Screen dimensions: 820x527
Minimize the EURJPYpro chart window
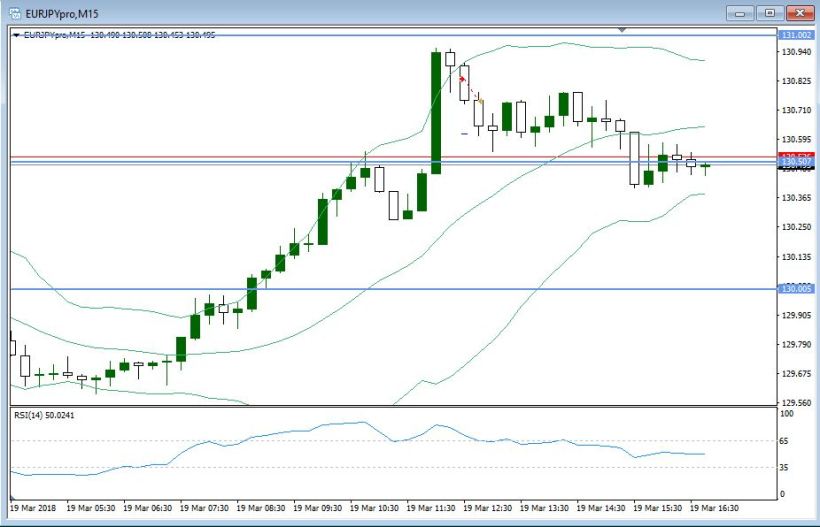(741, 13)
